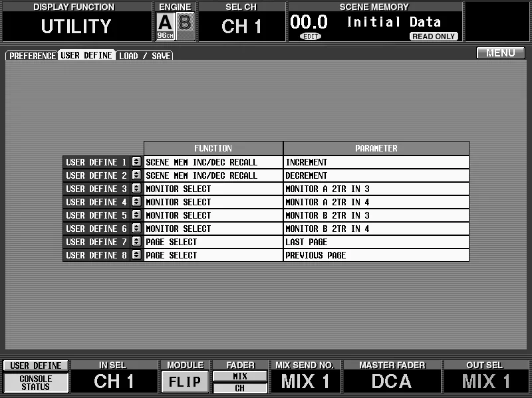Viewport: 532px width, 398px height.
Task: Select function cell of USER DEFINE 1 row
Action: coord(213,162)
